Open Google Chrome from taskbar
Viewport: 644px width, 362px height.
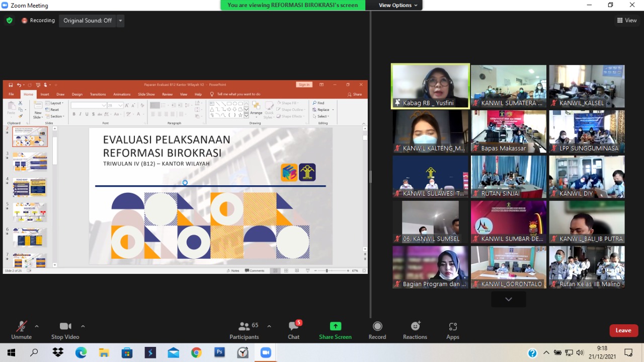pyautogui.click(x=196, y=352)
